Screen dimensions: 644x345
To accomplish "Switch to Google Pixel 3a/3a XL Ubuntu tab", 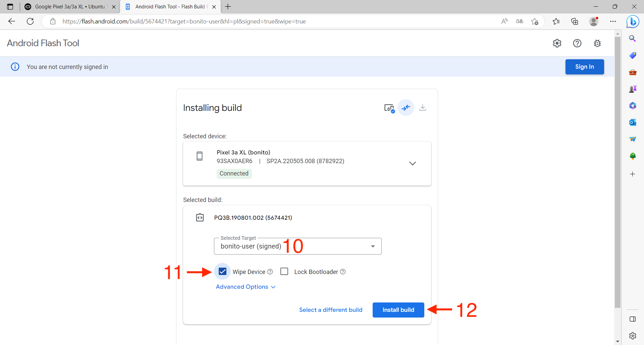I will click(x=70, y=7).
